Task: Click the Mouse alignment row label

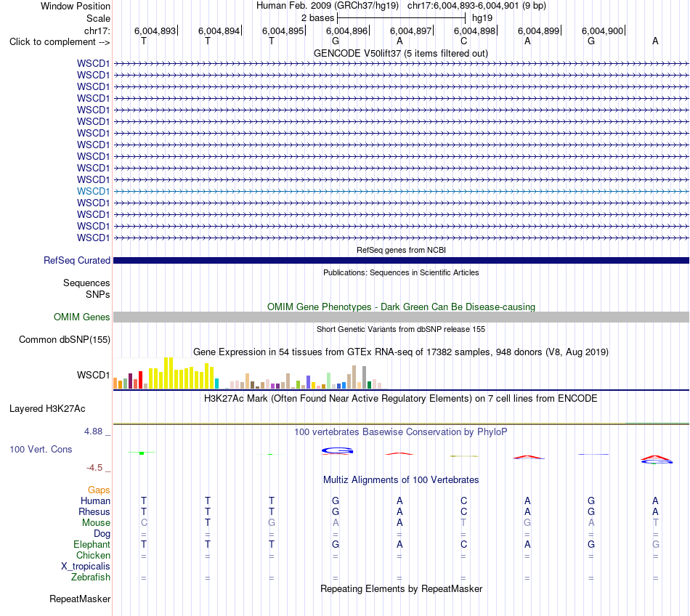Action: (x=96, y=523)
